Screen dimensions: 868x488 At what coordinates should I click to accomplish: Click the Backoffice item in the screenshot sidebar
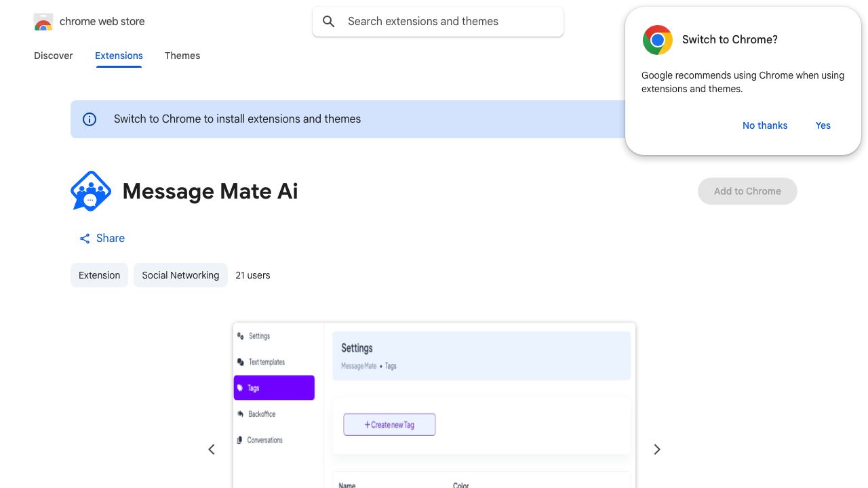point(256,414)
